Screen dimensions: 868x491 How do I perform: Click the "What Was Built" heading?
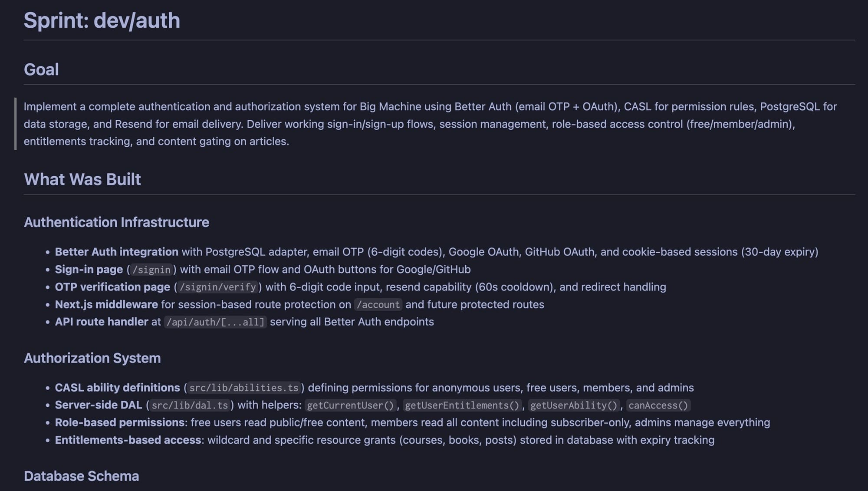tap(82, 179)
